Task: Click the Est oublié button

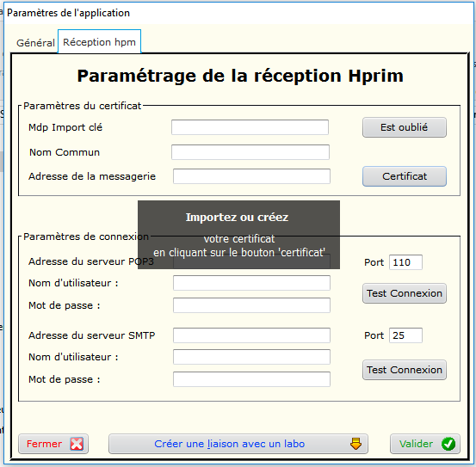Action: pyautogui.click(x=405, y=127)
